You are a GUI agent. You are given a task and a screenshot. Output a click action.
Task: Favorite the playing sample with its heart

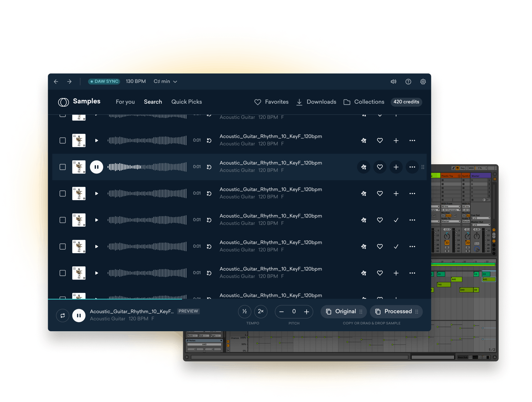click(x=380, y=167)
